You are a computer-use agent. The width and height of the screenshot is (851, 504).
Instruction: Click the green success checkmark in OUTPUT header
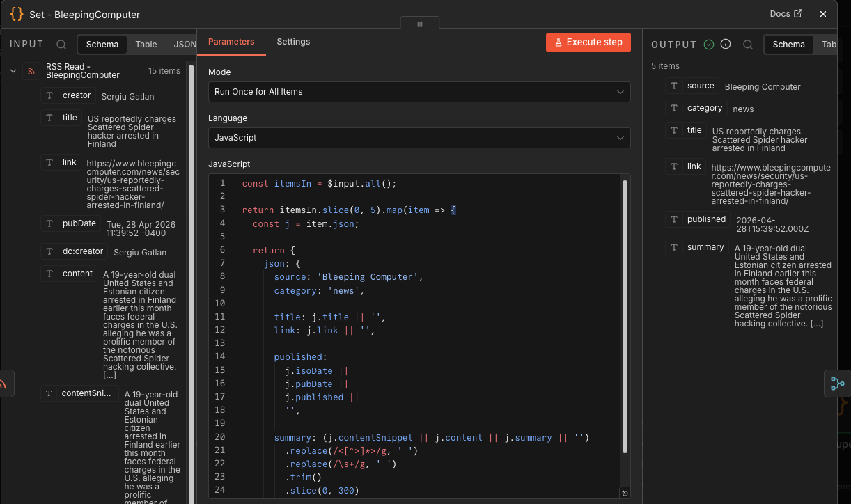click(x=709, y=44)
